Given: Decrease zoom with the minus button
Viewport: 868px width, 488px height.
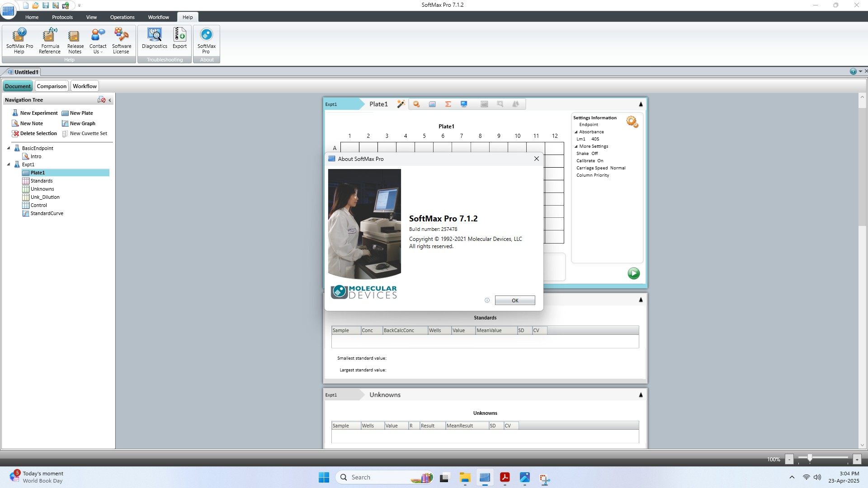Looking at the screenshot, I should pos(789,459).
